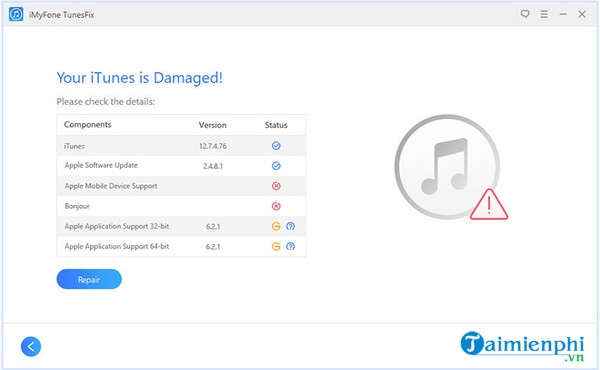Click the orange status icon for 32-bit support
This screenshot has height=370, width=600.
point(276,226)
